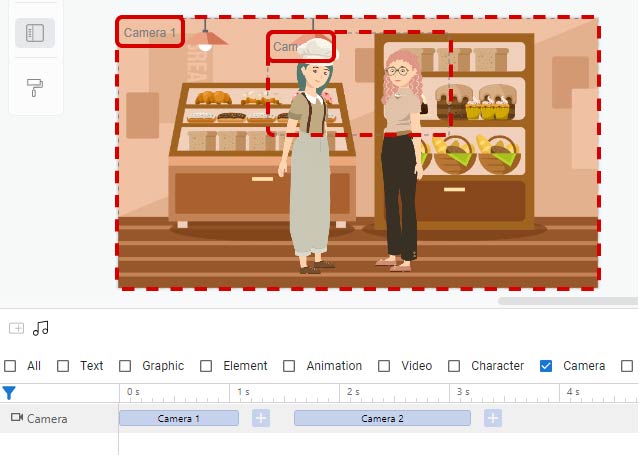Click the music note audio icon
Image resolution: width=639 pixels, height=455 pixels.
[x=41, y=328]
